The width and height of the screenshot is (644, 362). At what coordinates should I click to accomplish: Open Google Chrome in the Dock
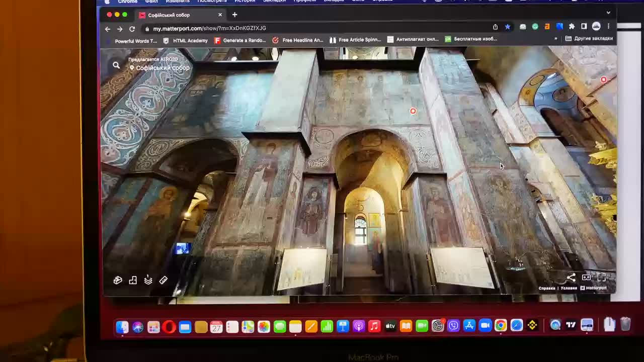point(500,326)
